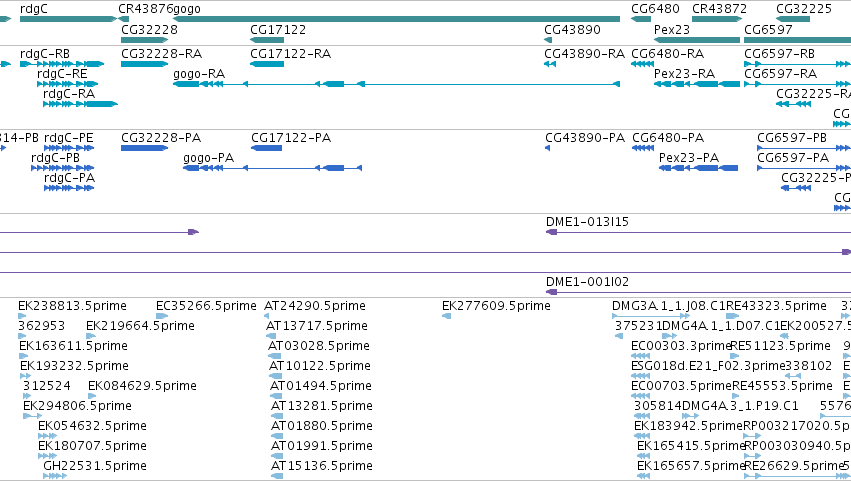This screenshot has height=481, width=851.
Task: Click the GH22531.5prime EST
Action: click(55, 476)
